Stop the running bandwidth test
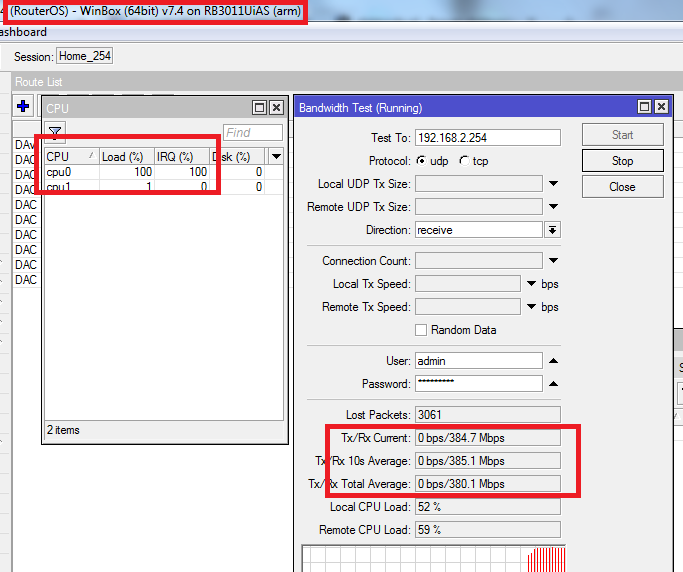 622,161
